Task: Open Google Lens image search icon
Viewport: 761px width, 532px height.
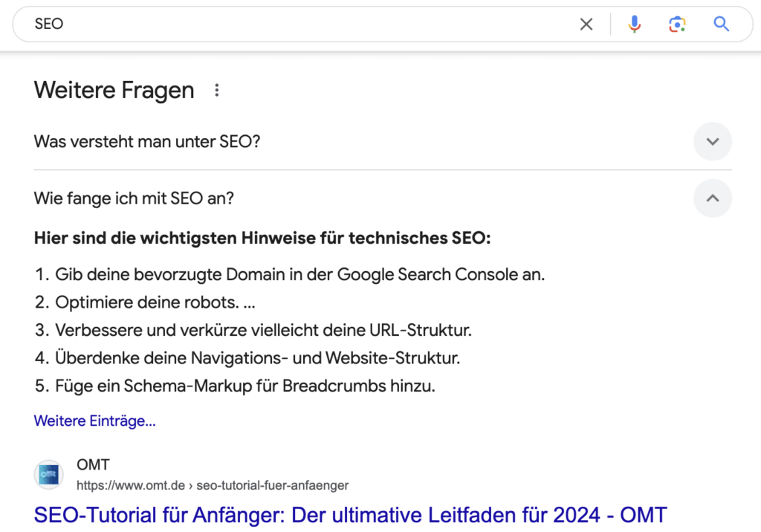Action: [677, 24]
